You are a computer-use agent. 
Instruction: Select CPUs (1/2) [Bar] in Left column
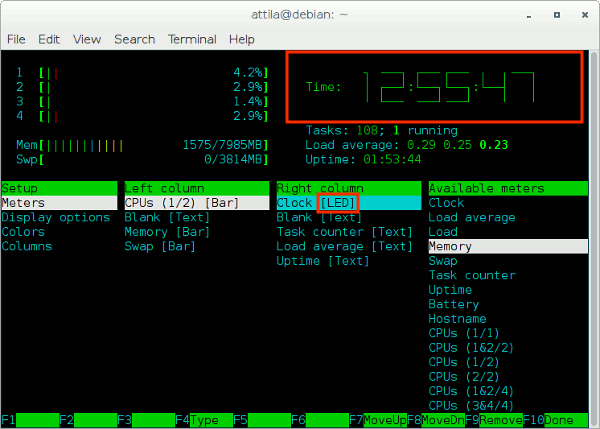(197, 203)
